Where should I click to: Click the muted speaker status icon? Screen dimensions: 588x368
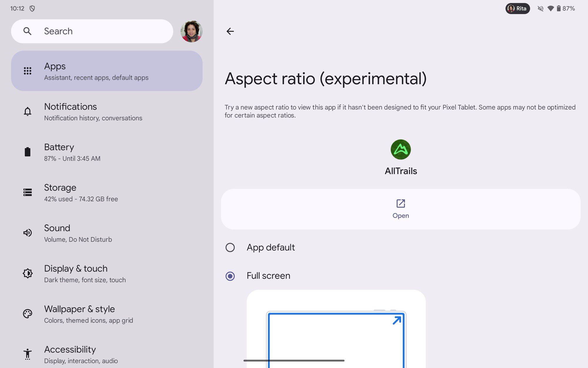pyautogui.click(x=541, y=8)
